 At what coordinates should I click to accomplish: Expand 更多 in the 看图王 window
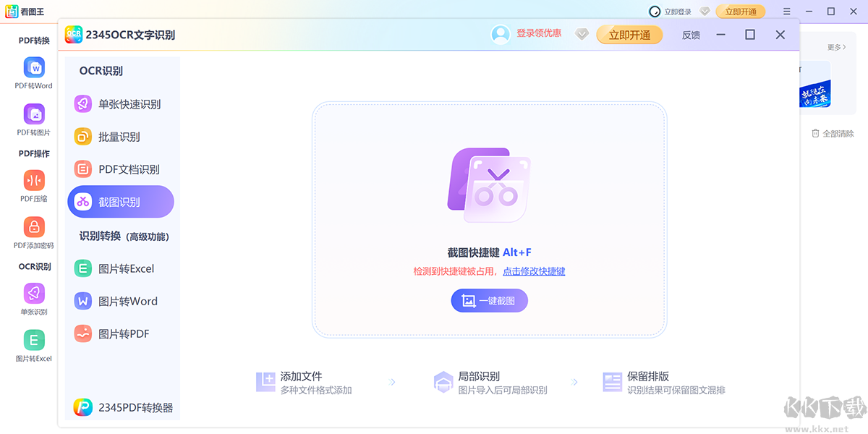pos(837,48)
